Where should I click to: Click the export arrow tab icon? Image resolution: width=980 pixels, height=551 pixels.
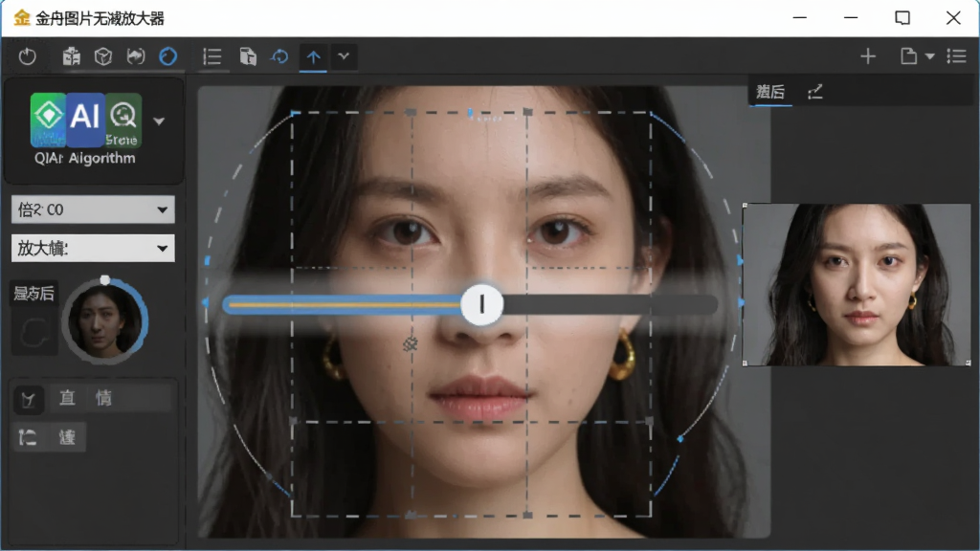pyautogui.click(x=815, y=92)
